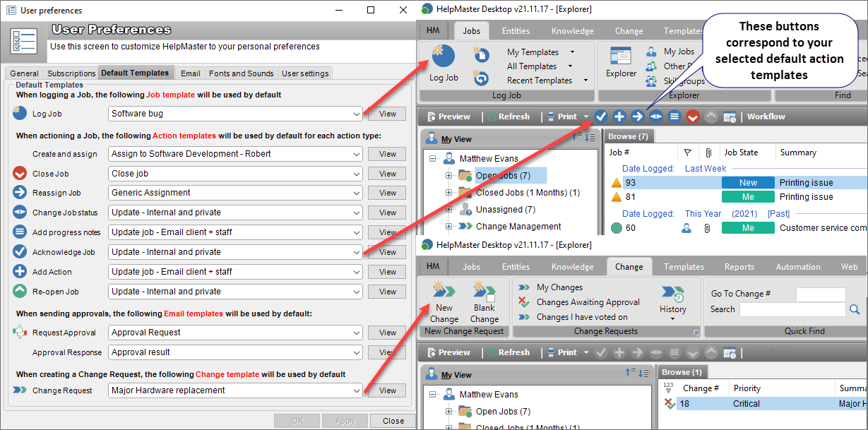Open Changes I have voted on
The image size is (868, 430).
pyautogui.click(x=573, y=317)
